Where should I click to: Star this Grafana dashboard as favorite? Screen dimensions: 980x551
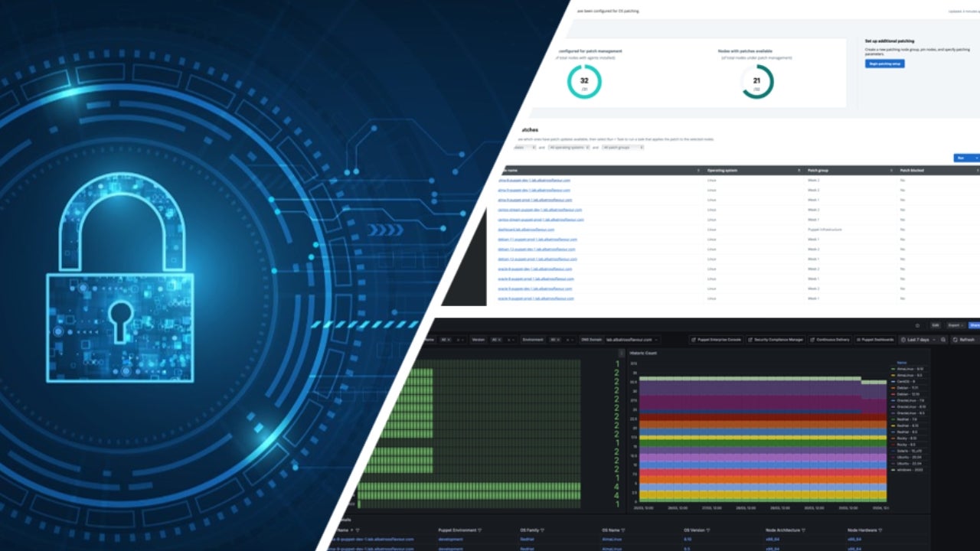tap(918, 325)
